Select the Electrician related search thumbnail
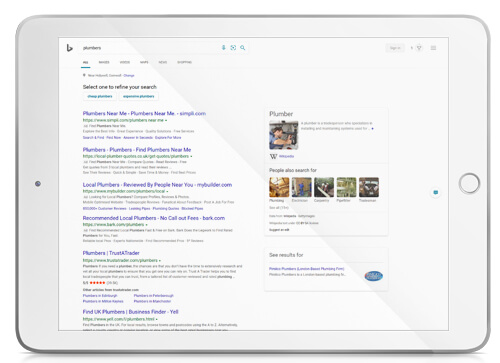Viewport: 500px width, 363px height. pos(301,187)
